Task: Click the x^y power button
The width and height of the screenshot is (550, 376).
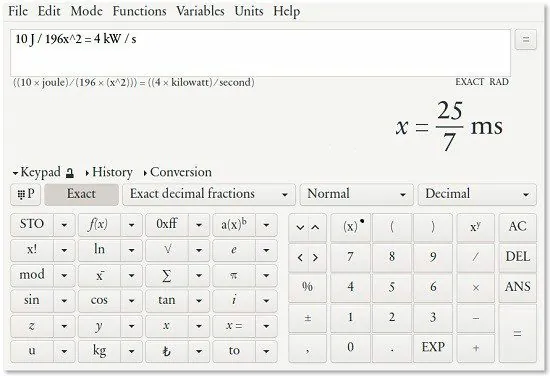Action: click(476, 228)
